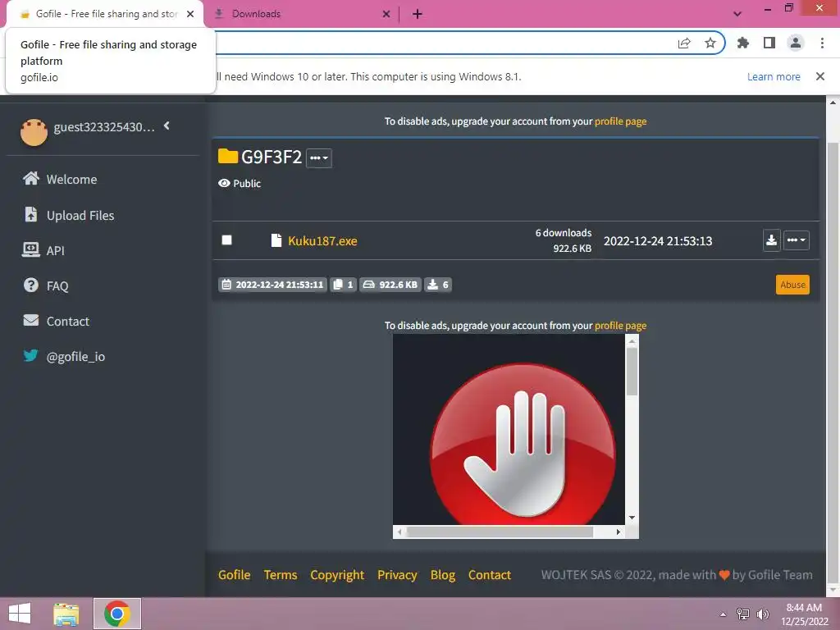
Task: Collapse the sidebar with the chevron arrow
Action: (167, 126)
